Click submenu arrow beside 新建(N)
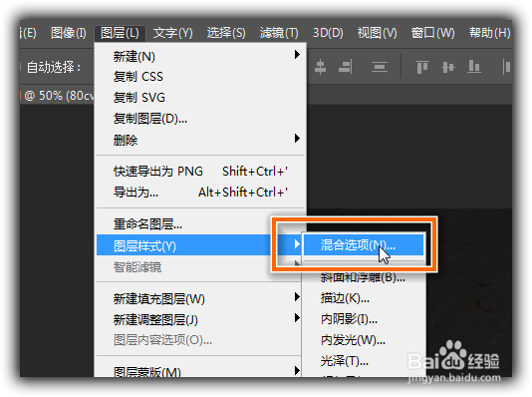532x397 pixels. tap(297, 54)
